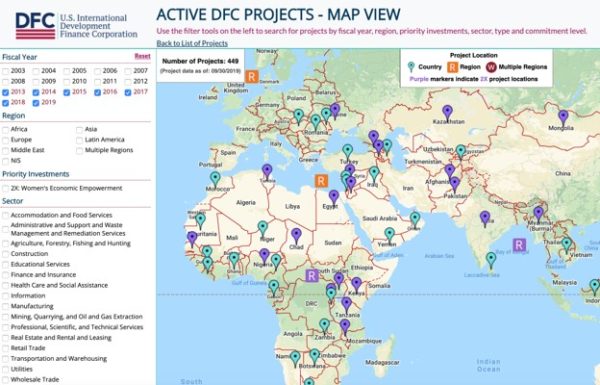Click the purple R marker in Bay of Bengal

519,245
